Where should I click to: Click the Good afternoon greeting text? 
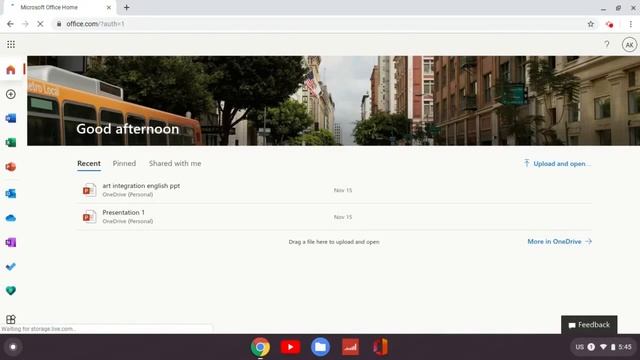click(127, 129)
